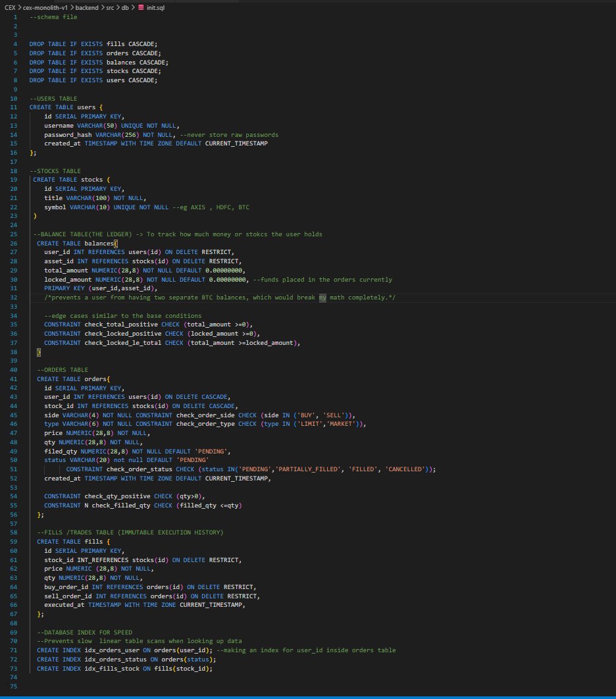Click '--eg AXIS , HDFC, BTC' comment
This screenshot has height=699, width=616.
pyautogui.click(x=211, y=207)
